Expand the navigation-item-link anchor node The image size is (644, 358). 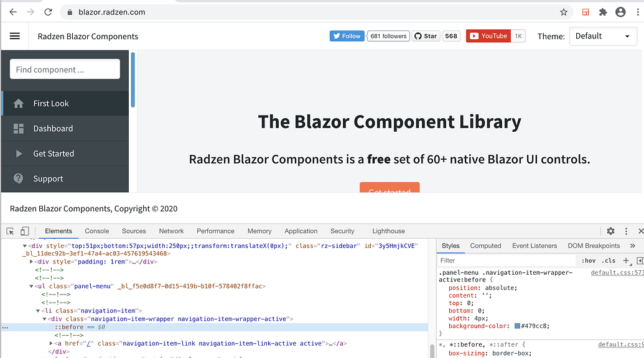coord(51,344)
